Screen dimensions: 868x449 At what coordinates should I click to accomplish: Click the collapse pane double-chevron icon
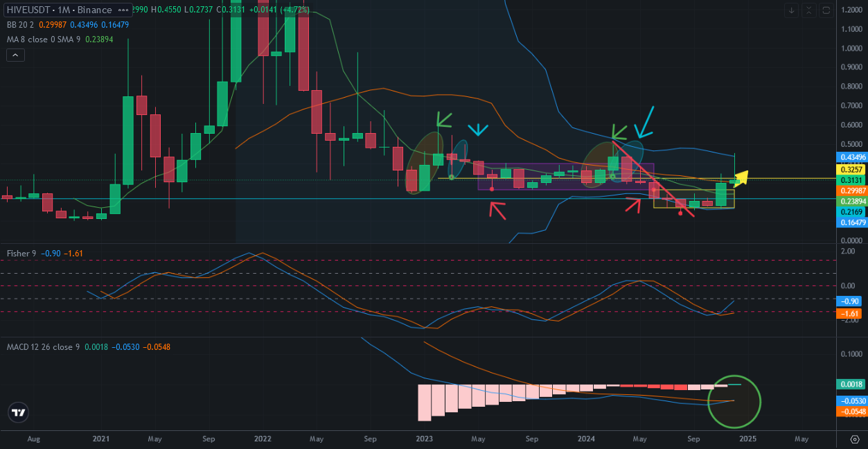[x=808, y=10]
